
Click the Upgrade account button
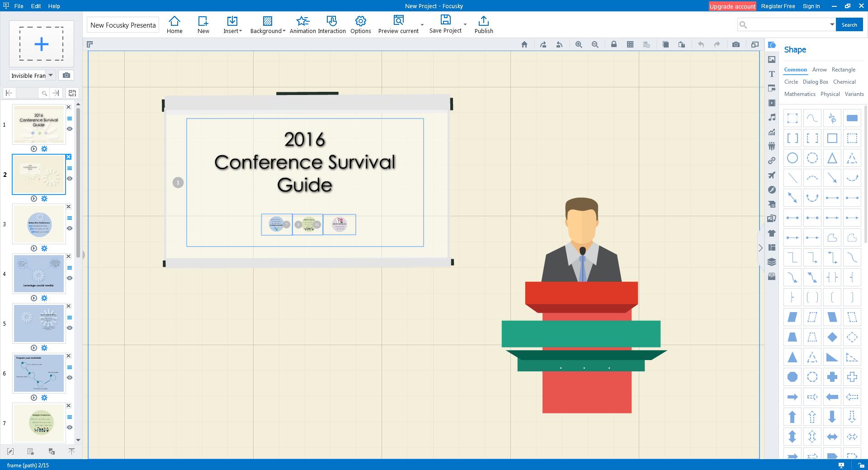(x=732, y=6)
